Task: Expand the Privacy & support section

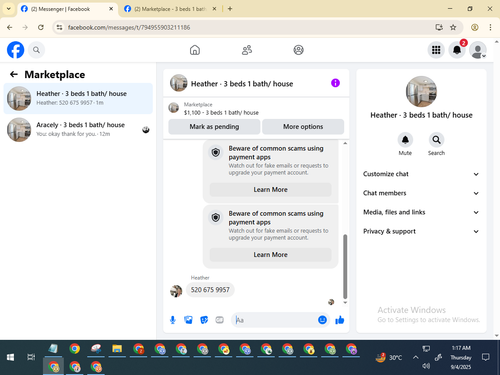Action: coord(421,231)
